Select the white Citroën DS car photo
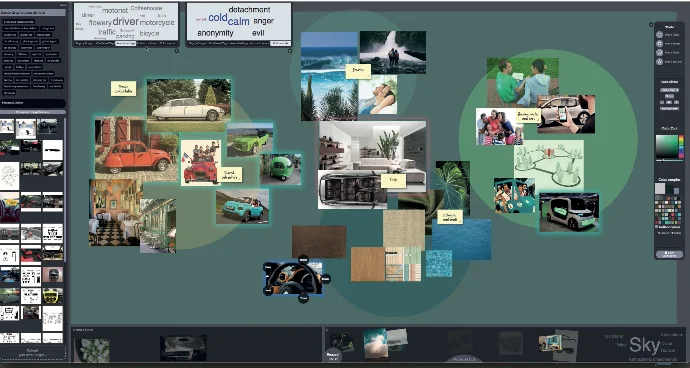The height and width of the screenshot is (368, 690). 188,106
